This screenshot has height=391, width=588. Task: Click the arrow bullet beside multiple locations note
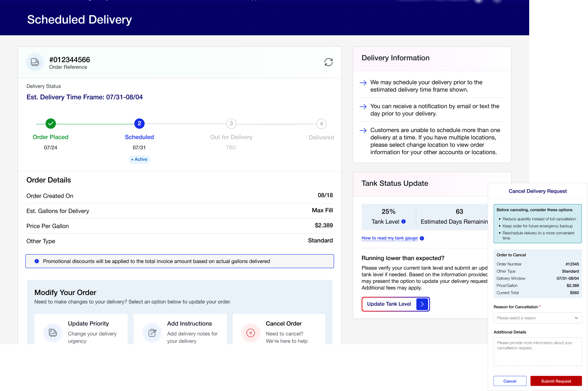(x=363, y=131)
